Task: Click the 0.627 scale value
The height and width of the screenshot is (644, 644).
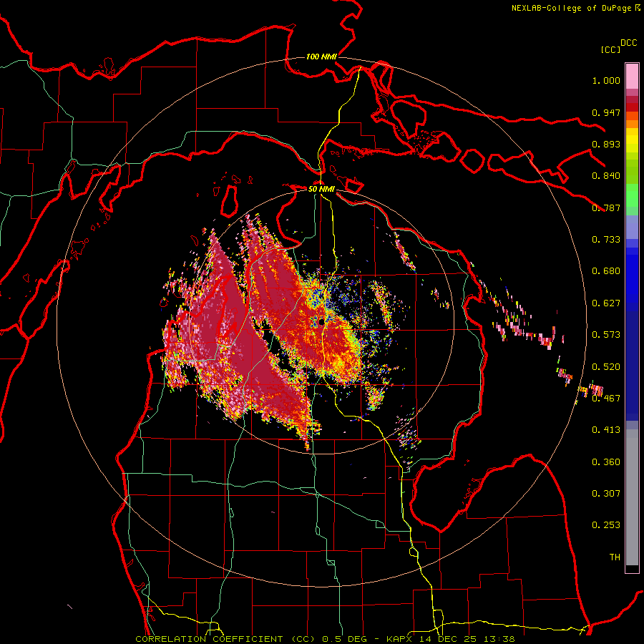Action: point(606,303)
